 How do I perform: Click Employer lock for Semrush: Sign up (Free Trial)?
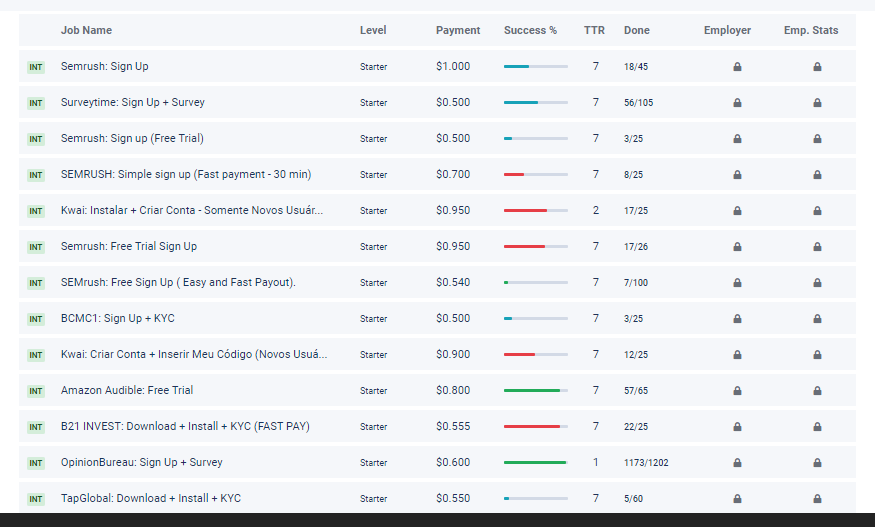coord(737,138)
